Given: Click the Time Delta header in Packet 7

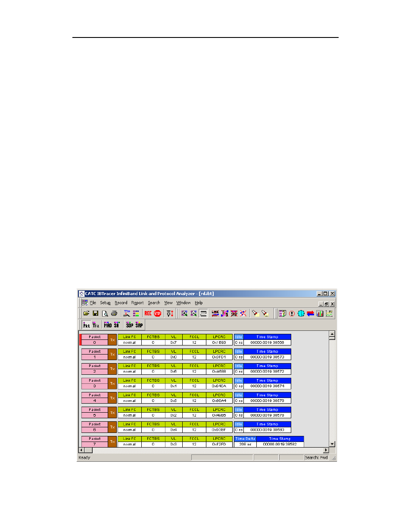Looking at the screenshot, I should click(245, 439).
